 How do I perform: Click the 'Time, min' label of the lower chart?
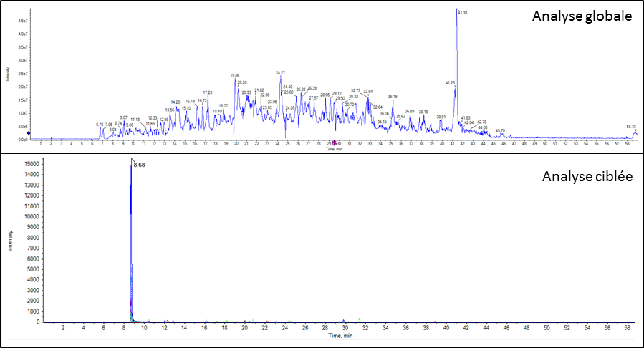click(337, 335)
